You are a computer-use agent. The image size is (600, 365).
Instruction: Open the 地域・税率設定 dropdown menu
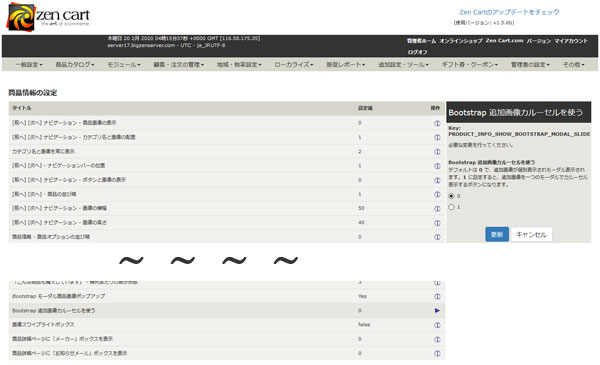(239, 65)
